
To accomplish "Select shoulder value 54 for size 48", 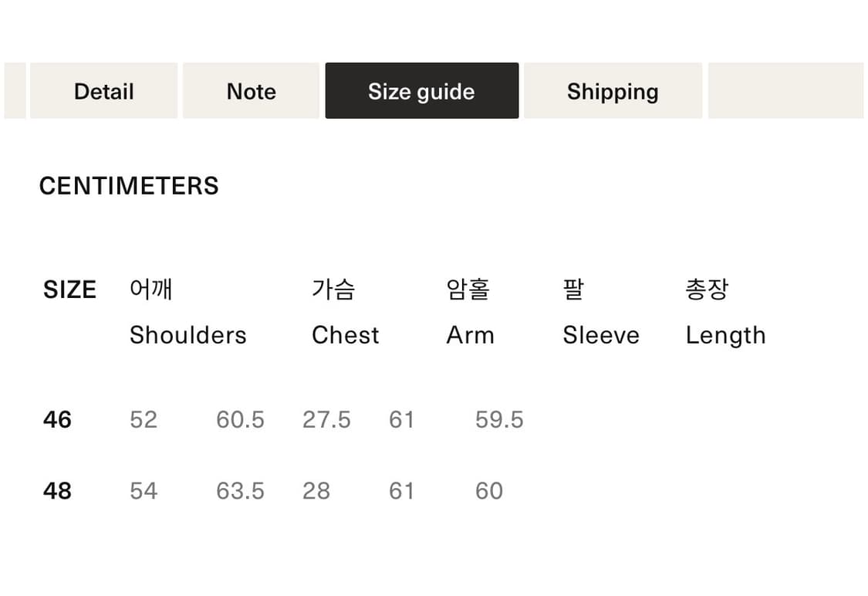I will click(144, 490).
